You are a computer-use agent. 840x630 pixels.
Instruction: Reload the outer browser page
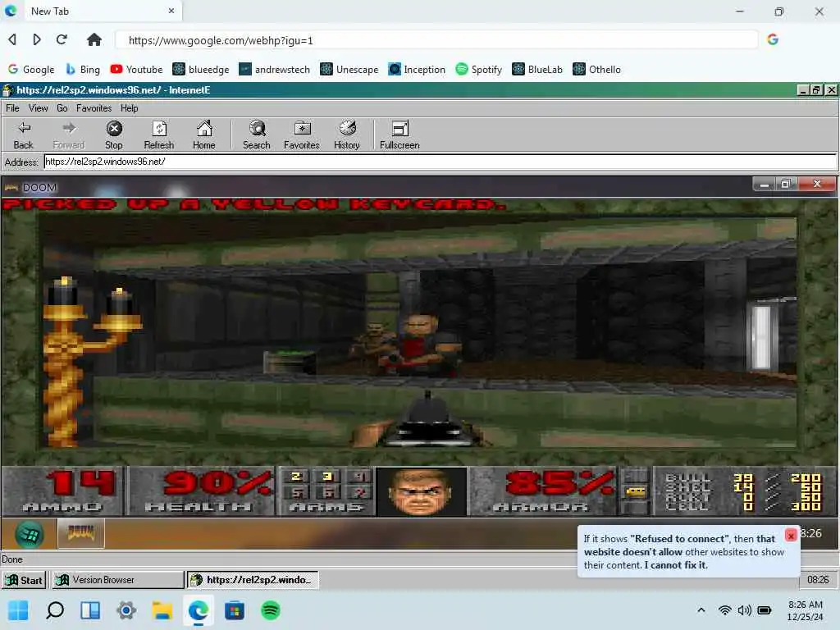[62, 39]
